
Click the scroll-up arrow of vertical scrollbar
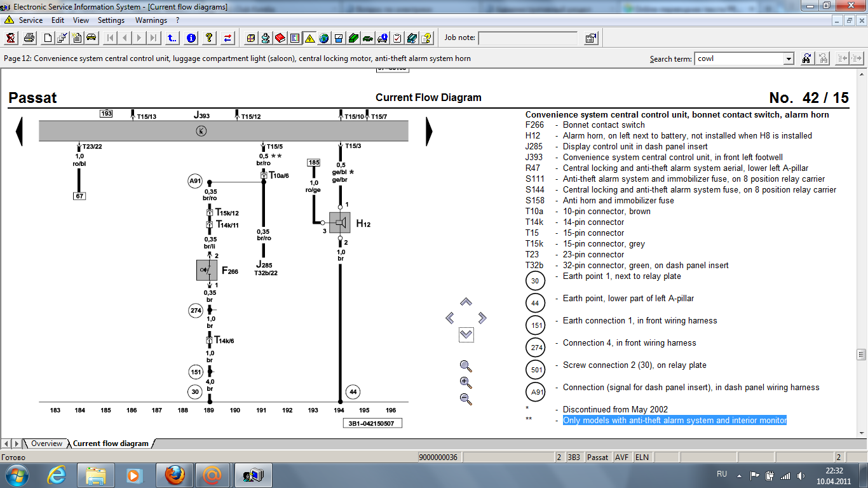pyautogui.click(x=862, y=74)
